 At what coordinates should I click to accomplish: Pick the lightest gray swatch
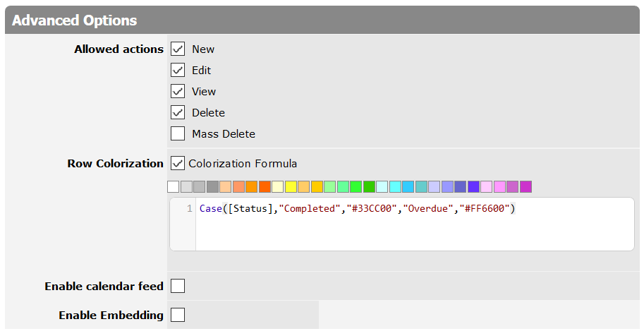186,187
